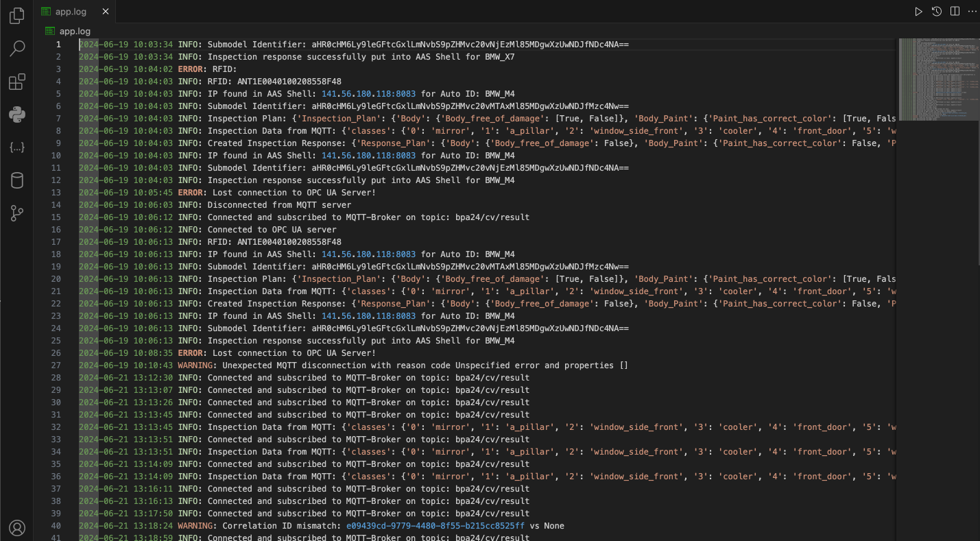Click 'Disconnected from MQTT server' log line
Viewport: 980px width, 541px height.
click(x=279, y=205)
